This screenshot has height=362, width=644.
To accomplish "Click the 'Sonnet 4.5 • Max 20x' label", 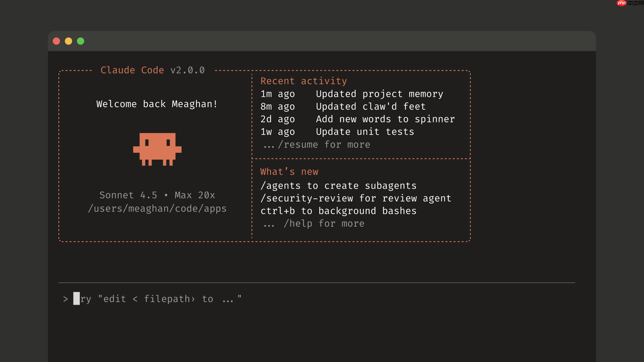I will [x=157, y=195].
